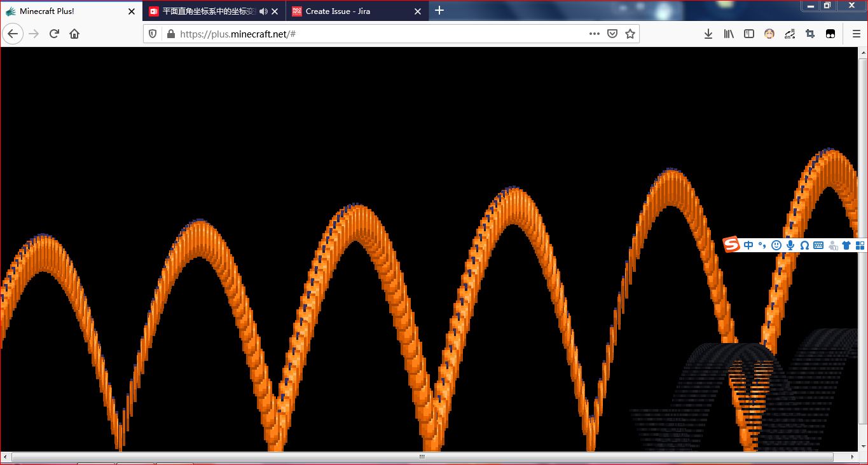This screenshot has width=868, height=465.
Task: Open the Firefox hamburger menu
Action: pos(856,34)
